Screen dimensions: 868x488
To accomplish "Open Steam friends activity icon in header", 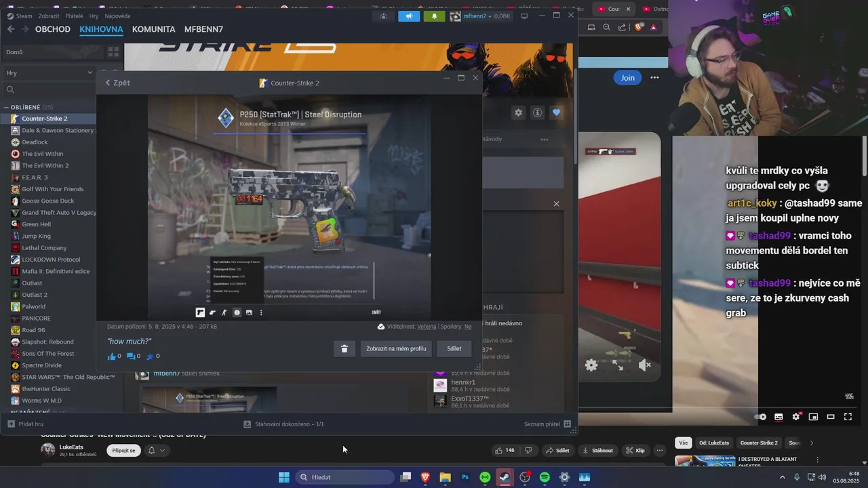I will tap(384, 16).
